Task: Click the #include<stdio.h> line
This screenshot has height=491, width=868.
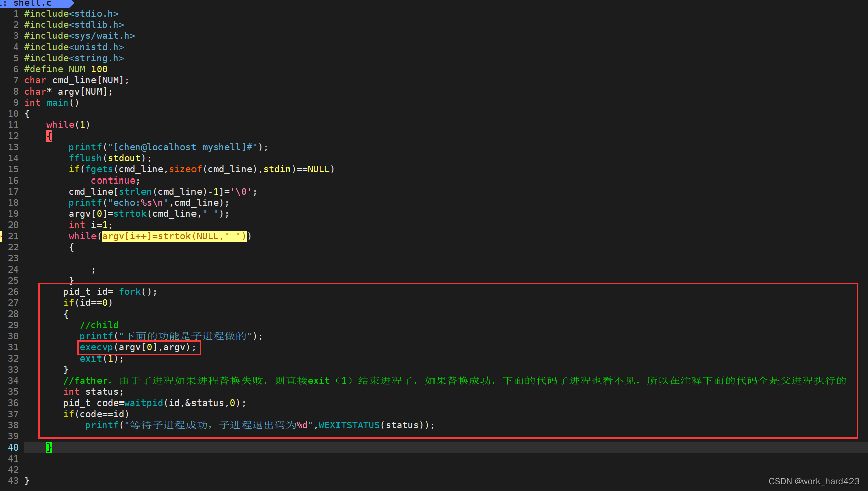Action: pos(71,13)
